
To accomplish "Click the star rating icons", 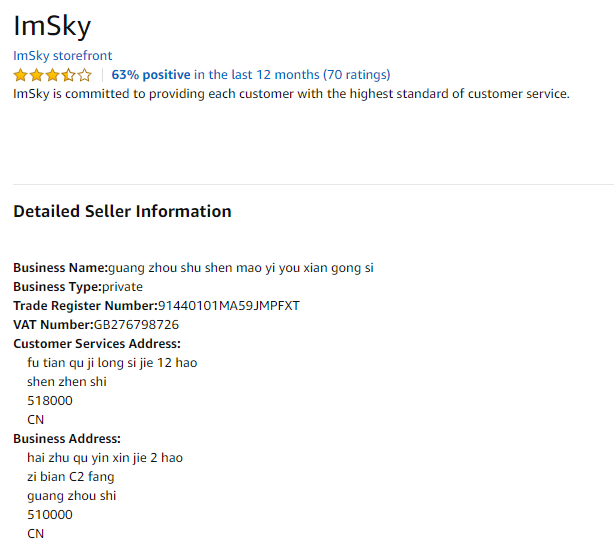I will (52, 75).
